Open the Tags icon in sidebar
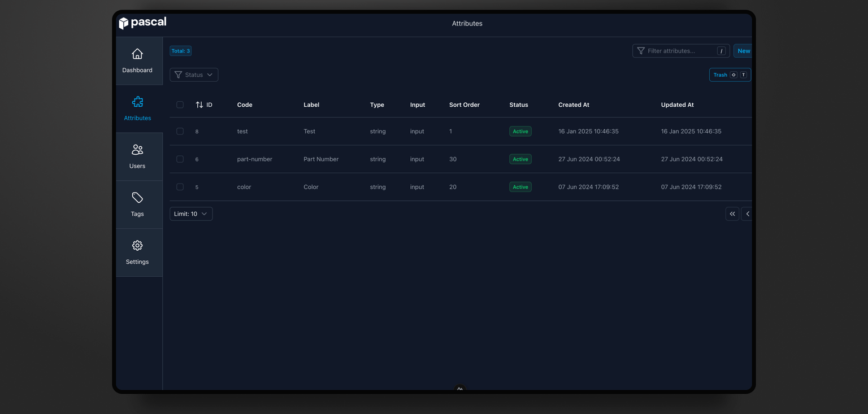 [137, 198]
